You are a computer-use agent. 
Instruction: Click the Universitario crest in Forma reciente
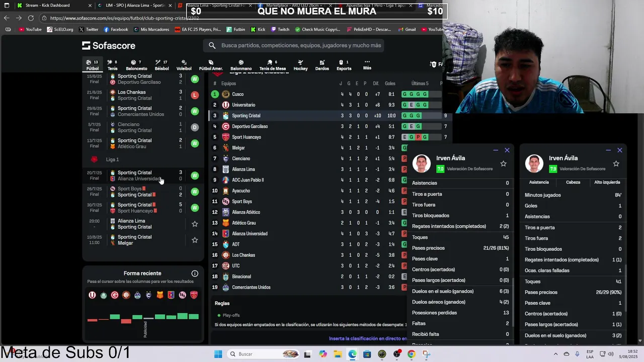(x=92, y=295)
